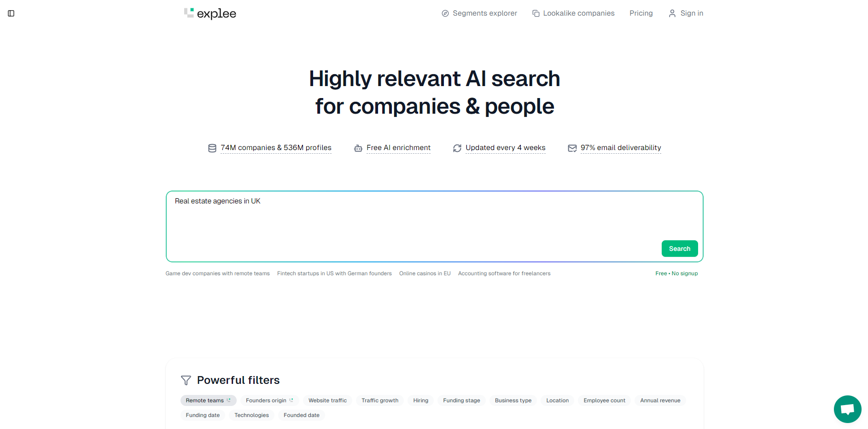Toggle the sidebar panel icon
This screenshot has width=868, height=429.
coord(11,13)
